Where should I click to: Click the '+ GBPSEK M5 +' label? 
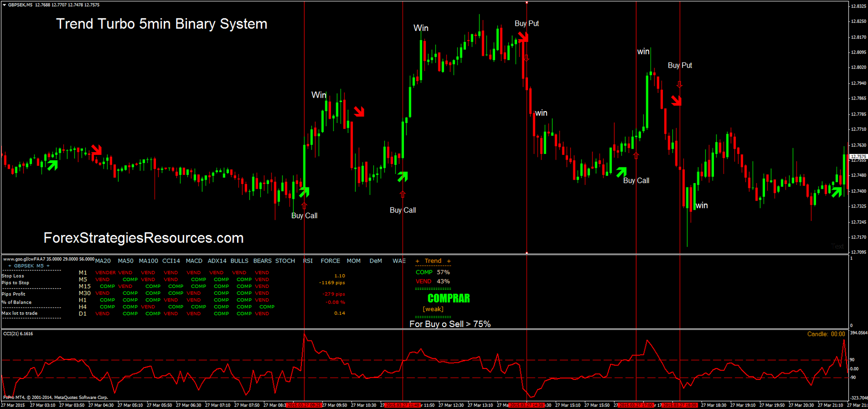point(29,266)
